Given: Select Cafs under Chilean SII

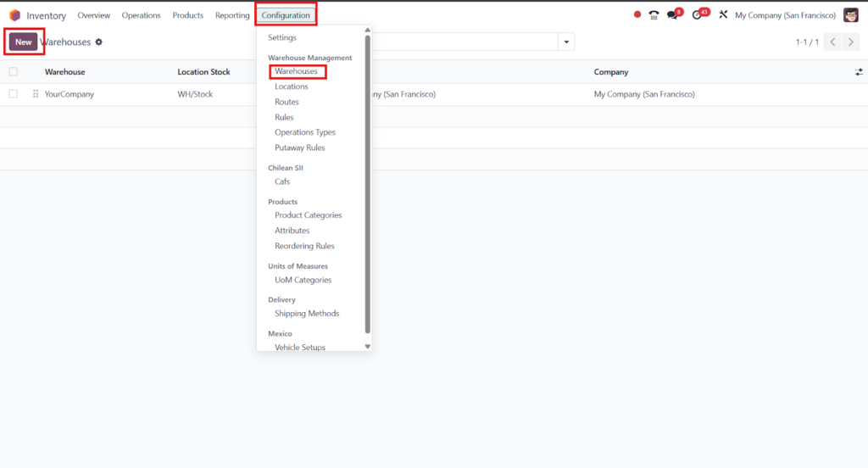Looking at the screenshot, I should pos(282,181).
